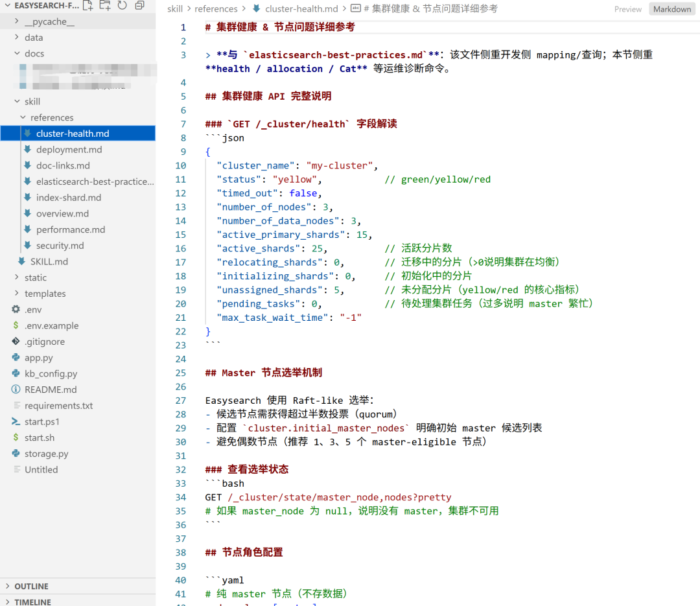
Task: Click the markdown icon beside doc-links.md
Action: 28,165
